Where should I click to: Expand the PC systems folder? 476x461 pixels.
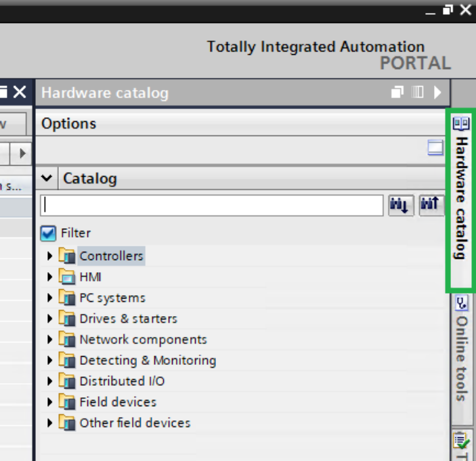(49, 298)
